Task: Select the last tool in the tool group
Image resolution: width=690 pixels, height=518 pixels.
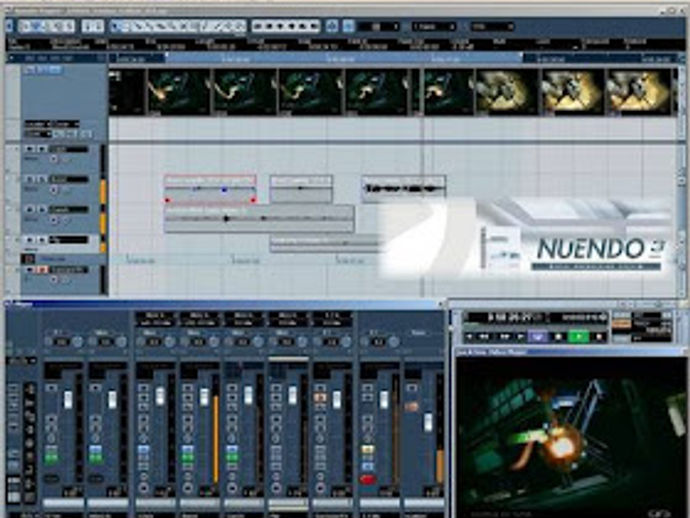Action: [x=240, y=27]
